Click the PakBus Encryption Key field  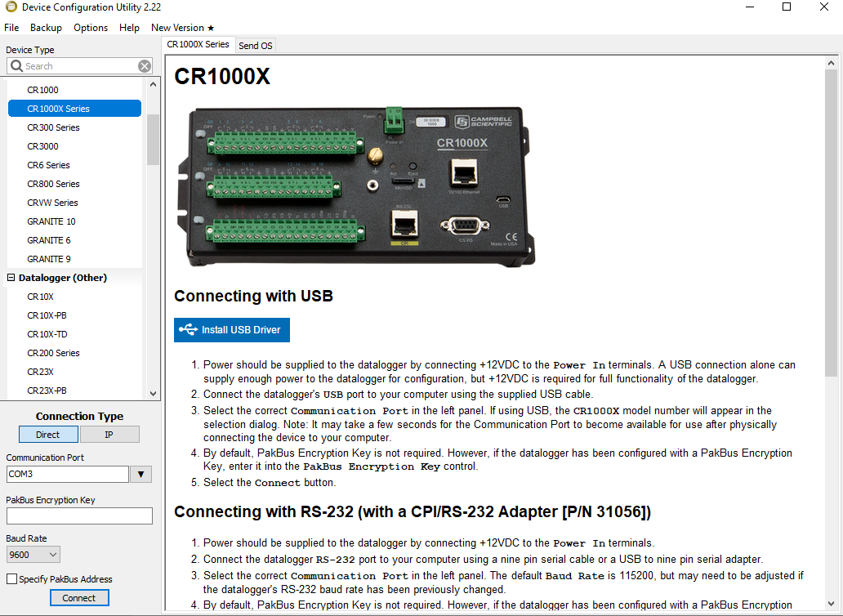[79, 516]
